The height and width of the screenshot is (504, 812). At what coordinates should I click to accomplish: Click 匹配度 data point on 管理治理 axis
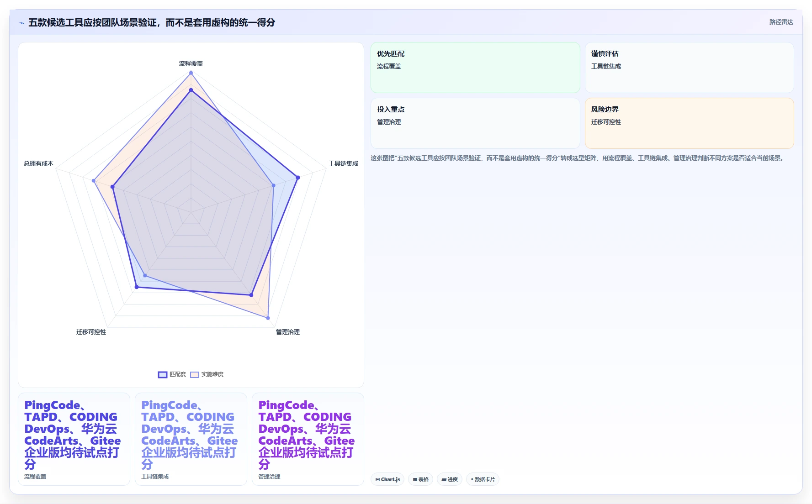251,295
